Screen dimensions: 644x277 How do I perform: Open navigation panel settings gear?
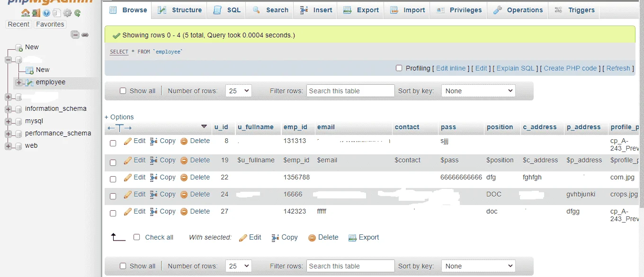coord(67,13)
